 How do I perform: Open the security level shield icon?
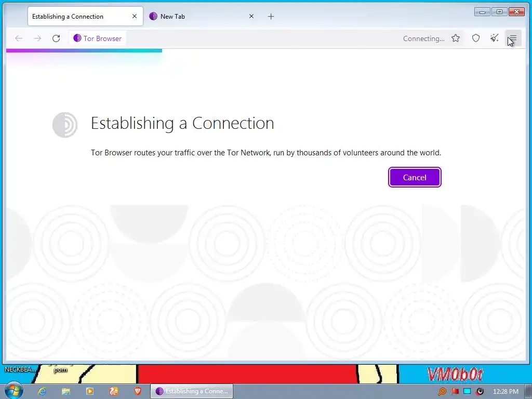click(476, 38)
